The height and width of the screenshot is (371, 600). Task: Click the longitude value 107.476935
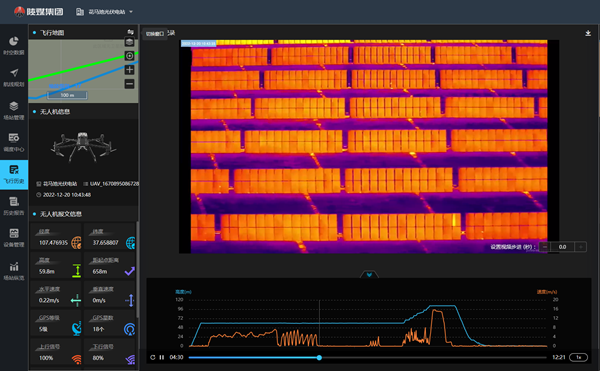53,243
